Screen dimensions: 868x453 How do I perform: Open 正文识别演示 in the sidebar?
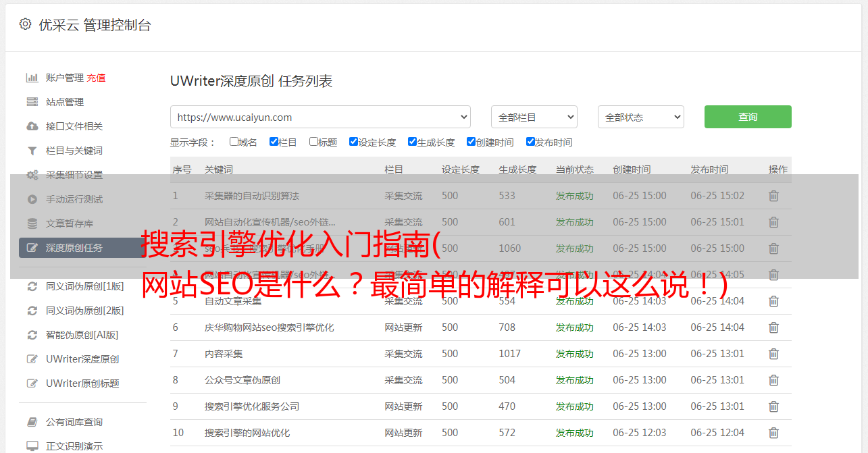point(74,446)
